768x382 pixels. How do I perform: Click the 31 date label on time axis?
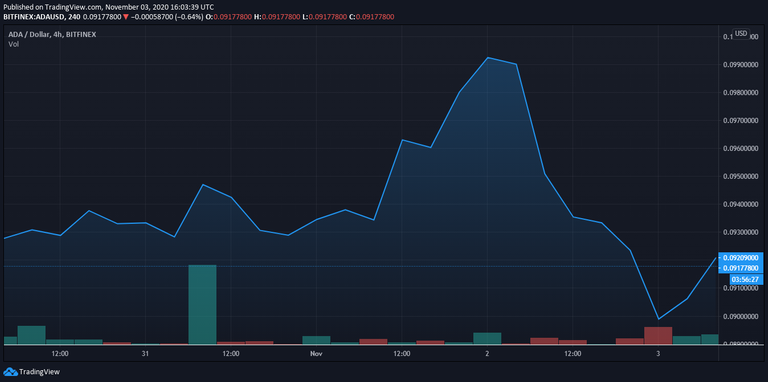[145, 354]
